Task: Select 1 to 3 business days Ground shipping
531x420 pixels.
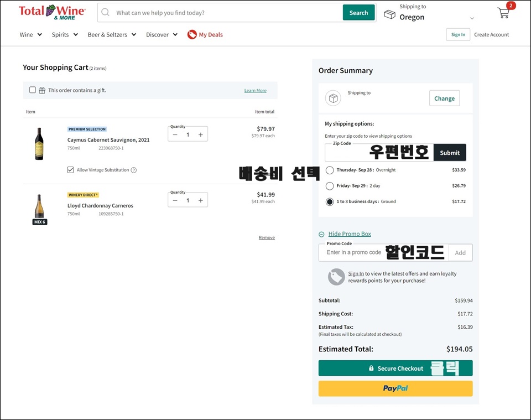Action: [x=330, y=201]
